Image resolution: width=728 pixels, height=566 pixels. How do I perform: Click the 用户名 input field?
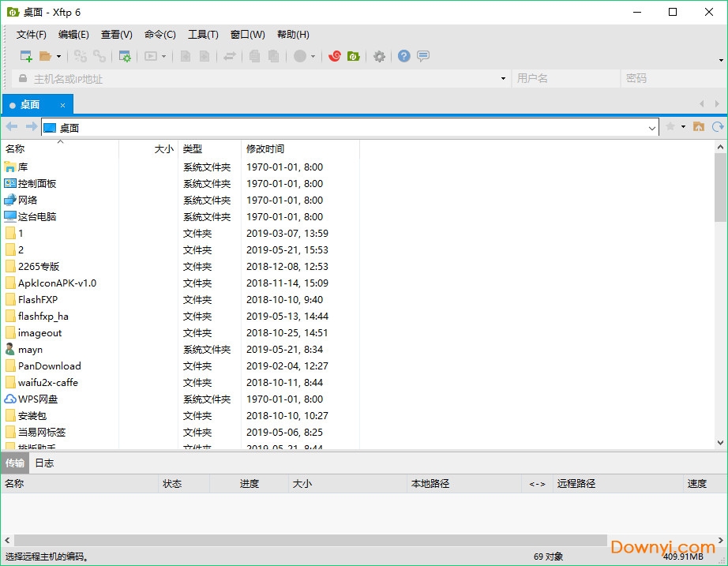(566, 78)
